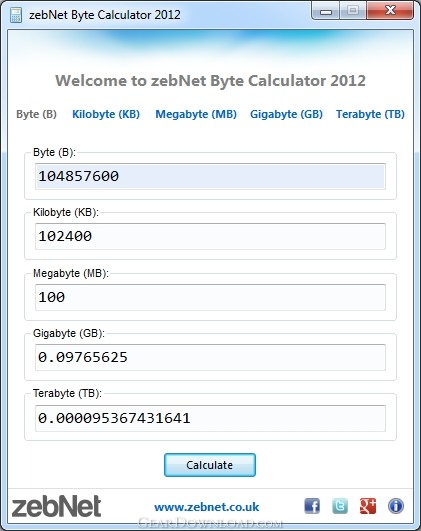Click the zebNet logo

click(56, 506)
